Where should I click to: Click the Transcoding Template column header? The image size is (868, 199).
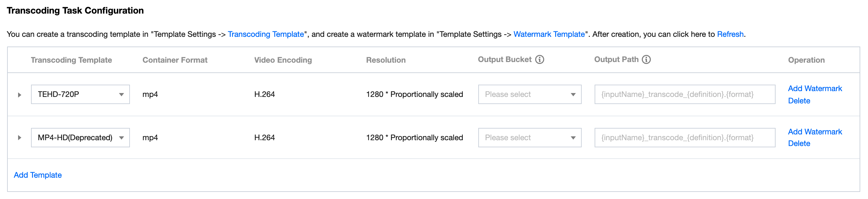pos(71,60)
